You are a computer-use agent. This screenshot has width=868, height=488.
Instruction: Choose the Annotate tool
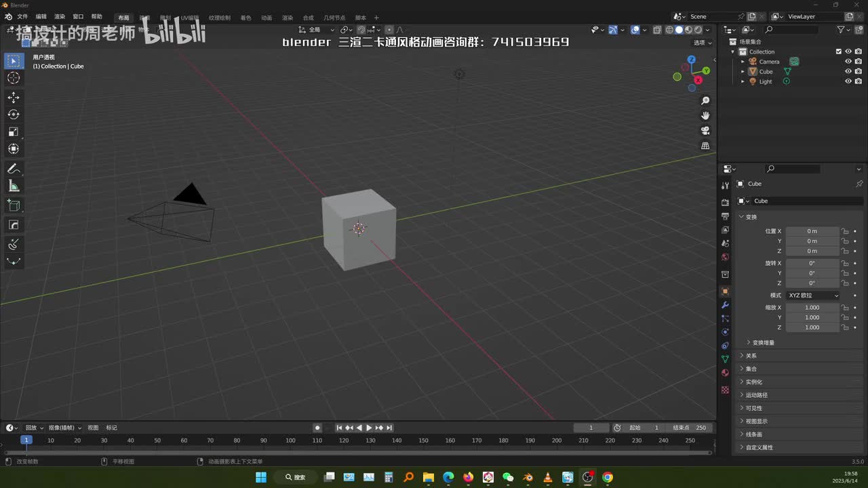(14, 169)
